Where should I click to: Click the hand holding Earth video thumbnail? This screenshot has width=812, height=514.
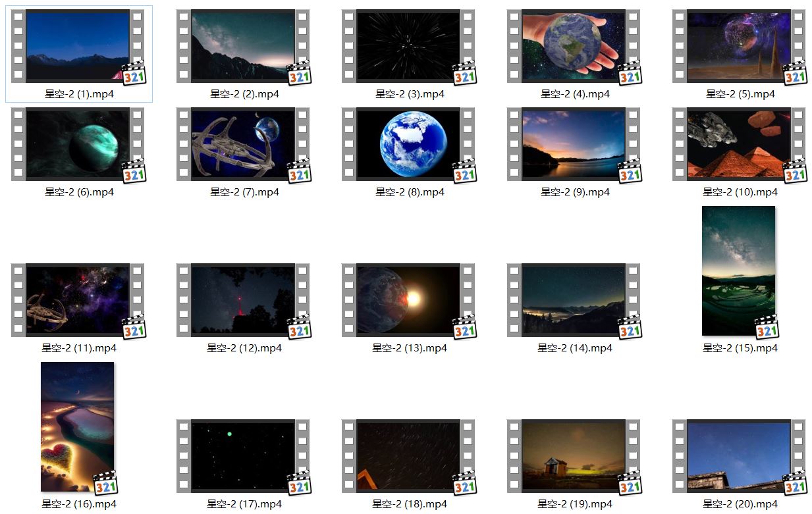click(x=574, y=46)
